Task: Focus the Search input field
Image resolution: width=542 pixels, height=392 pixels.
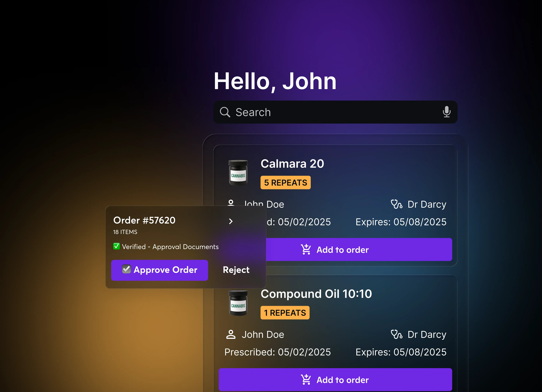Action: 335,112
